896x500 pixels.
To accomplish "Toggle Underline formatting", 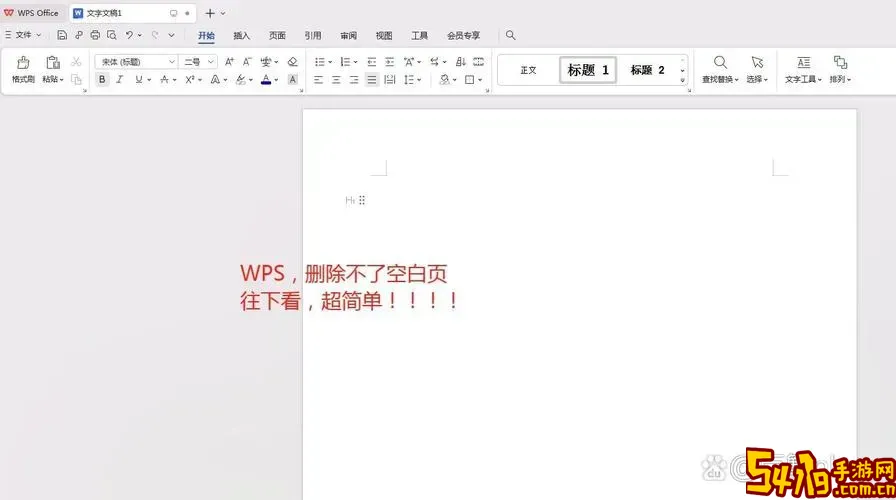I will tap(138, 80).
